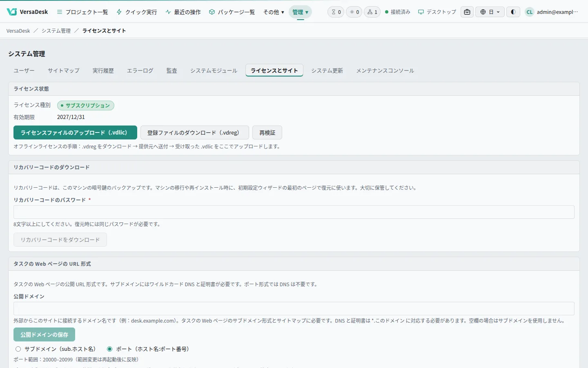Click the 公開ドメインの保存 button
This screenshot has width=588, height=368.
(44, 334)
